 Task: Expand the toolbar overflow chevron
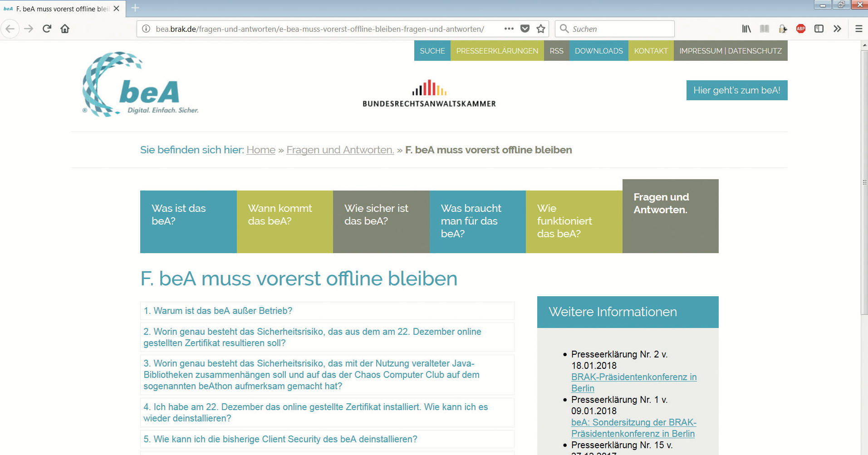pos(837,29)
